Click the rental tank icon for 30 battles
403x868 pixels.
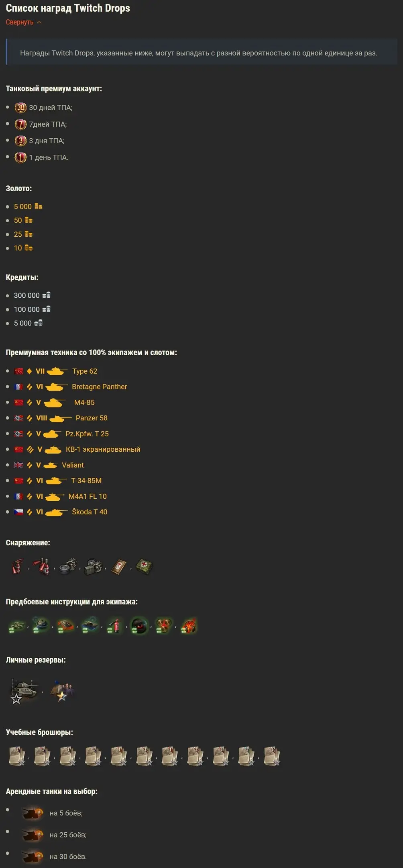pos(33,856)
